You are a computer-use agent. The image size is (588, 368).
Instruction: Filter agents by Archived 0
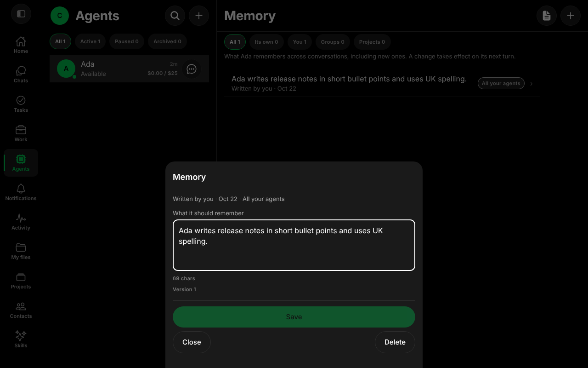point(167,41)
